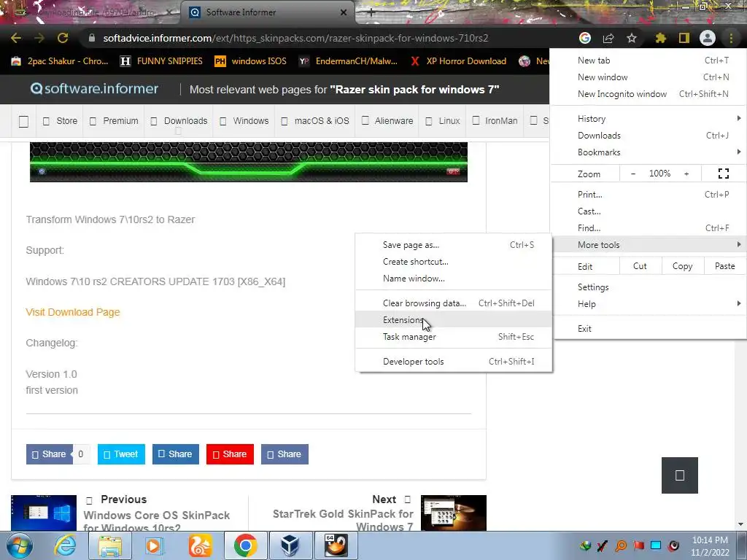This screenshot has height=560, width=747.
Task: Choose Clear browsing data...
Action: click(x=454, y=303)
